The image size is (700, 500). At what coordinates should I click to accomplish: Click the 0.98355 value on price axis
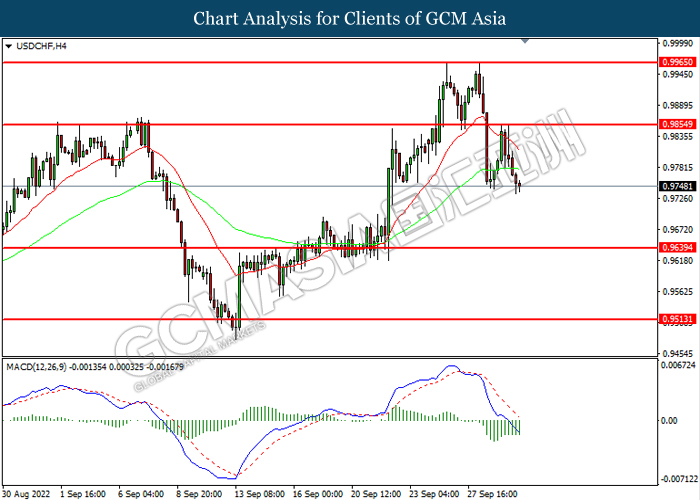point(678,136)
